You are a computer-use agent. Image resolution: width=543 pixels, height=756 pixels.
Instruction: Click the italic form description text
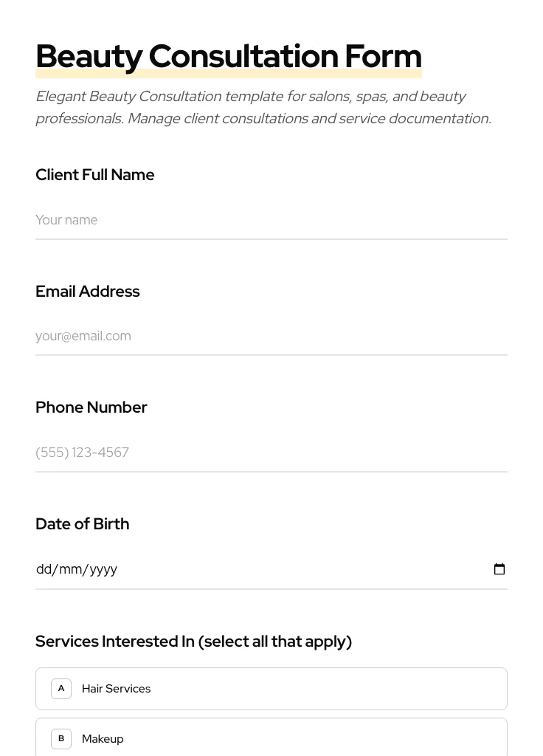[263, 107]
